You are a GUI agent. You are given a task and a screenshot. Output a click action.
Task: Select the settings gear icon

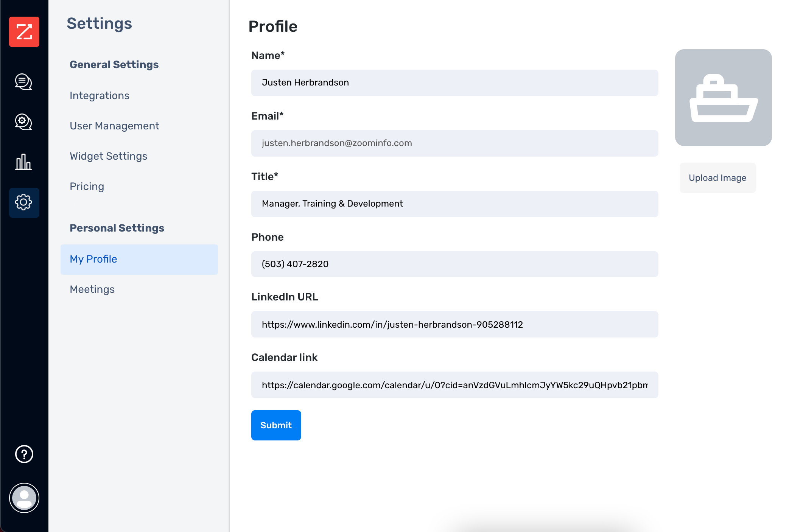(23, 203)
